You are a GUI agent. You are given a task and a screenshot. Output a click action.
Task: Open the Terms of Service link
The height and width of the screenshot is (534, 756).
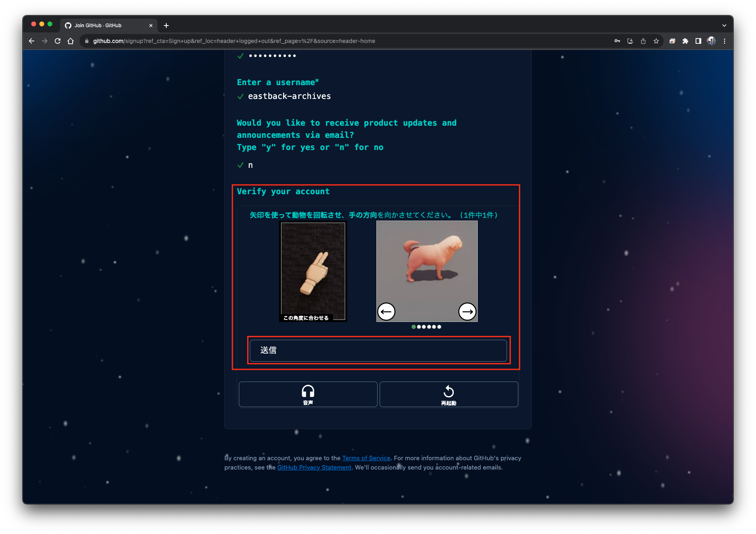[366, 458]
